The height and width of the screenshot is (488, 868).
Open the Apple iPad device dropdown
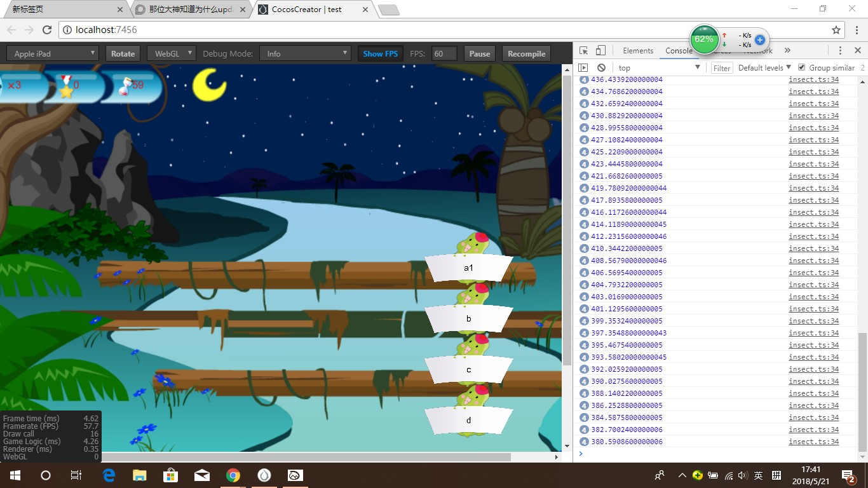point(53,54)
